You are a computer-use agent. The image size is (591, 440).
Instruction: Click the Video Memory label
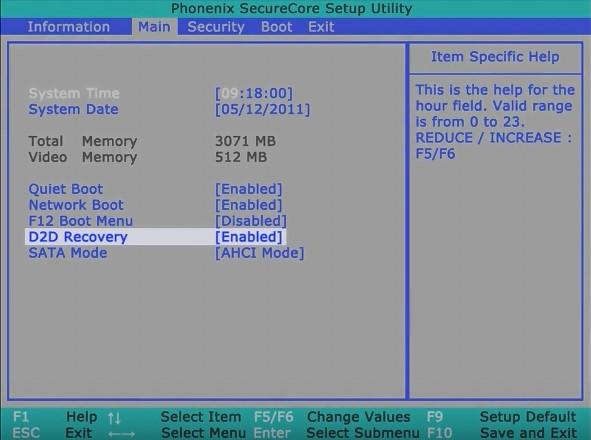pyautogui.click(x=83, y=157)
